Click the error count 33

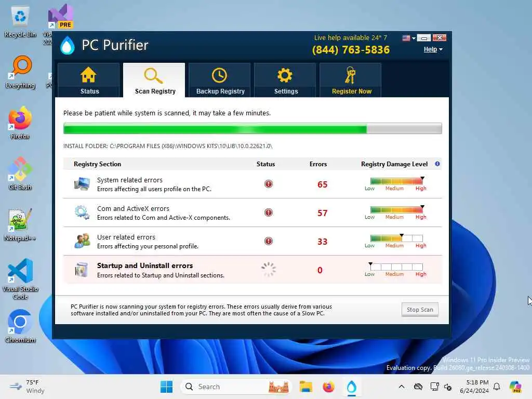(322, 241)
